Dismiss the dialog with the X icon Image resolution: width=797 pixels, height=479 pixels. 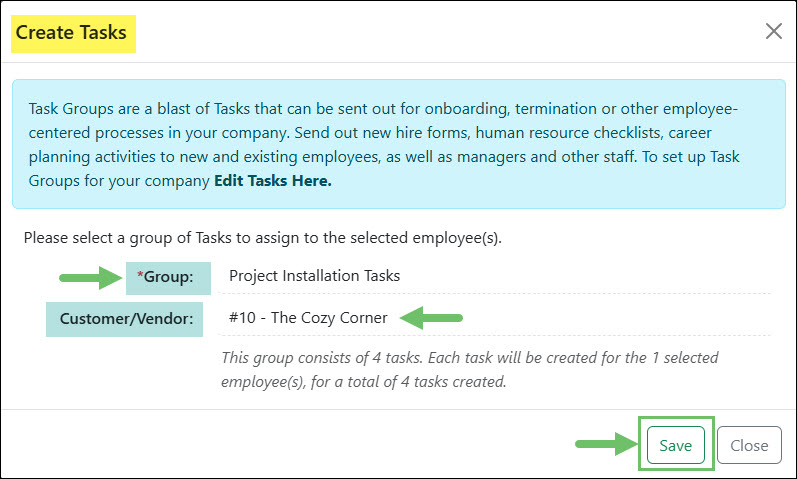pos(773,32)
